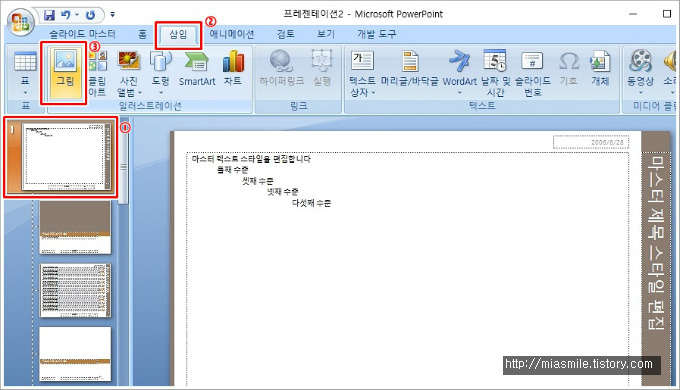Select the 삽입 ribbon tab
The width and height of the screenshot is (680, 390).
(178, 34)
